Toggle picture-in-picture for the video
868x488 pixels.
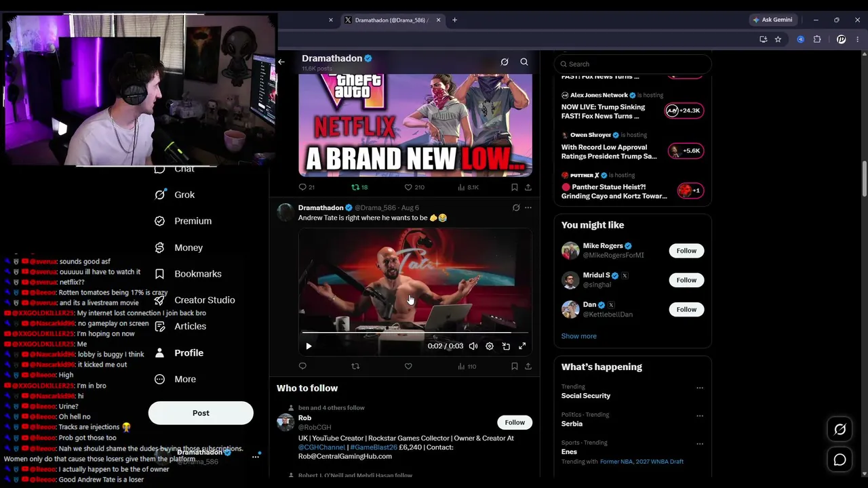[506, 346]
